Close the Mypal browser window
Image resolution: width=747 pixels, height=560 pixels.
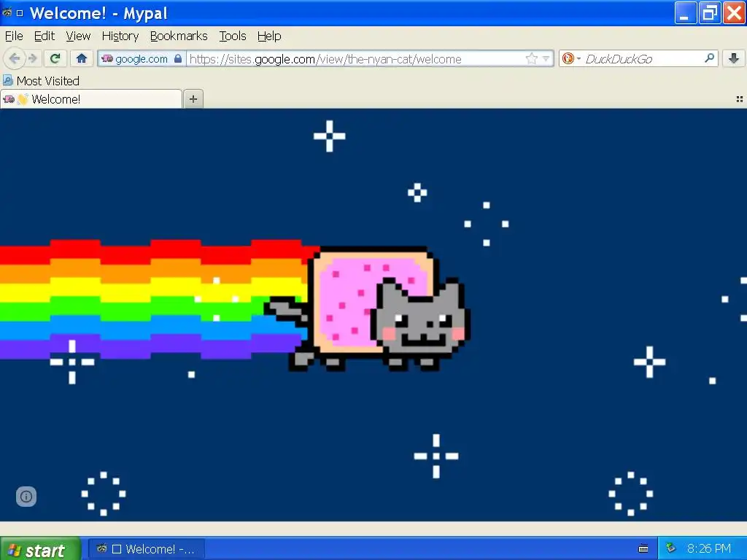point(734,13)
